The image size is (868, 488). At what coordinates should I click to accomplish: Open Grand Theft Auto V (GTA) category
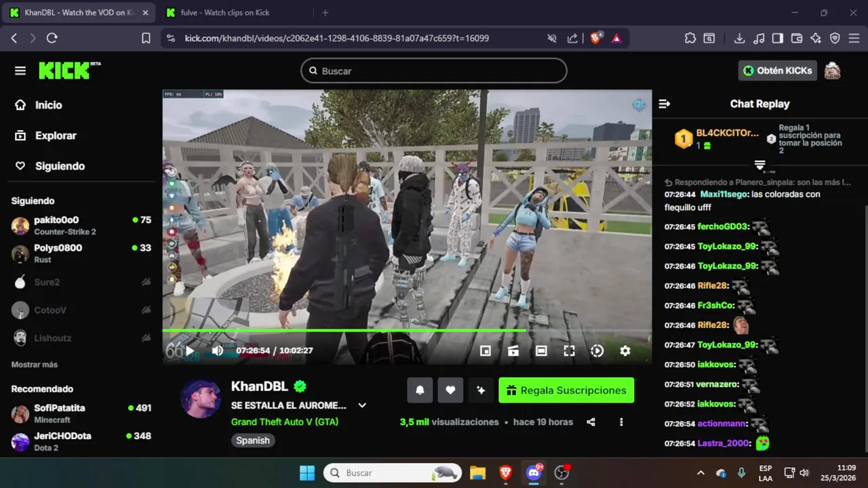click(x=285, y=422)
